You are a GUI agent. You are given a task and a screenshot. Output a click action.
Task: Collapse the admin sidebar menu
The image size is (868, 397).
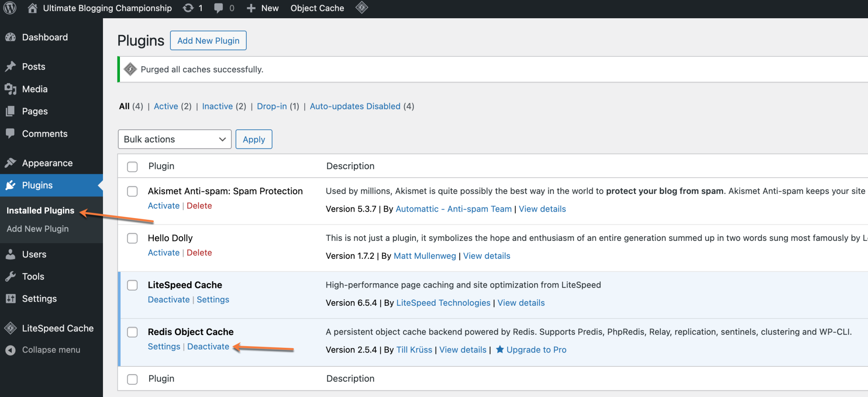click(x=10, y=349)
